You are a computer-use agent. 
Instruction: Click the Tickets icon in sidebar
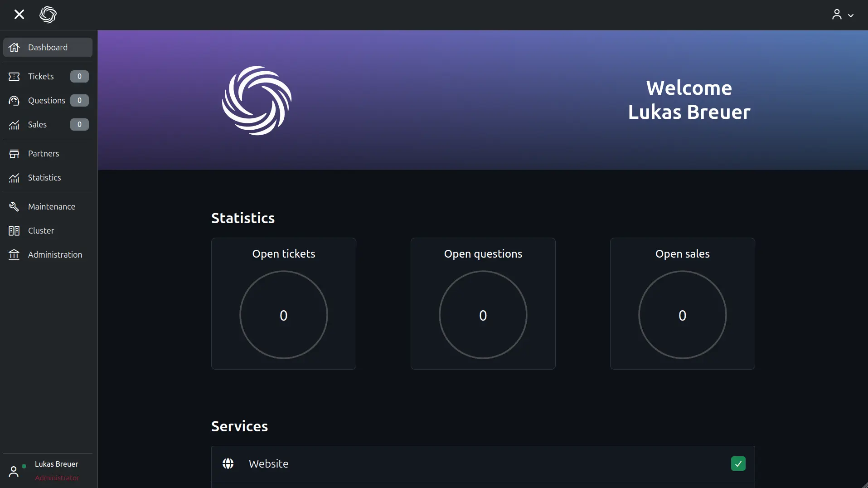[14, 77]
